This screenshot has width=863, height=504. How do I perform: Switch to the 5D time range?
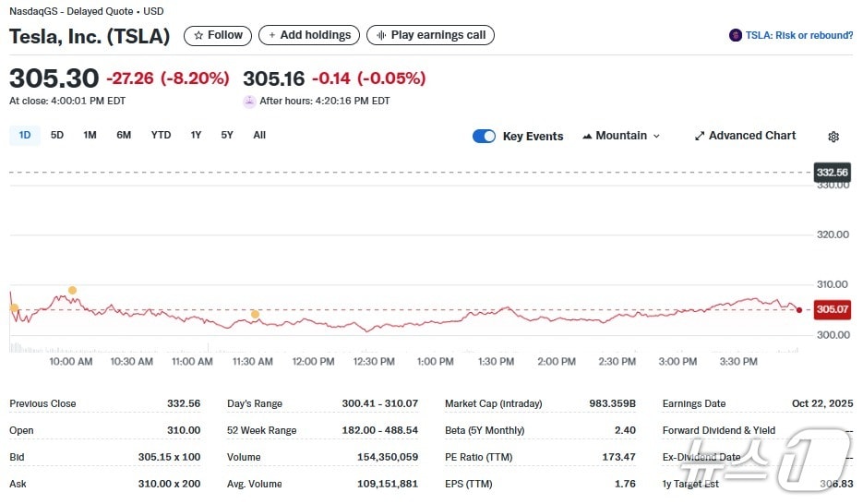coord(57,135)
